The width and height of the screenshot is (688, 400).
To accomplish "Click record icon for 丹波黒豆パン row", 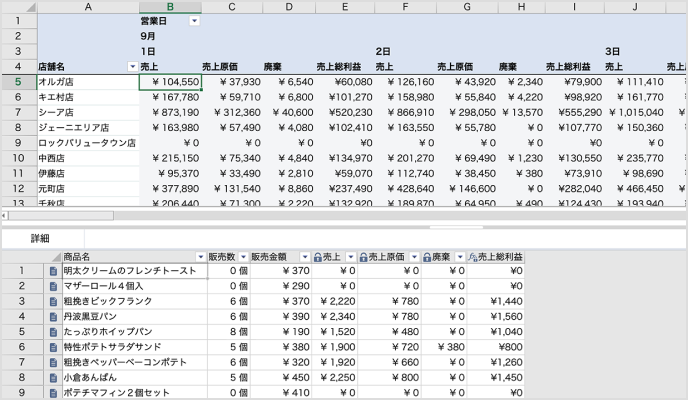I will (53, 316).
